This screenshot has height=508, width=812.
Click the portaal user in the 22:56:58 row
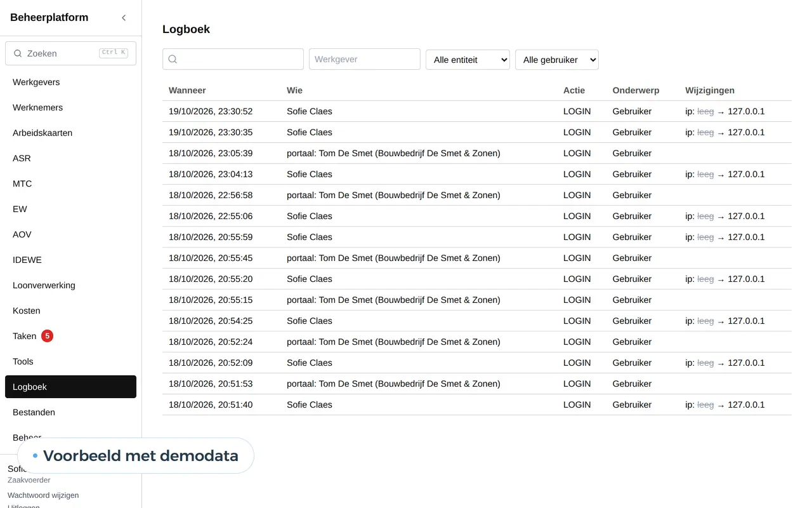393,195
